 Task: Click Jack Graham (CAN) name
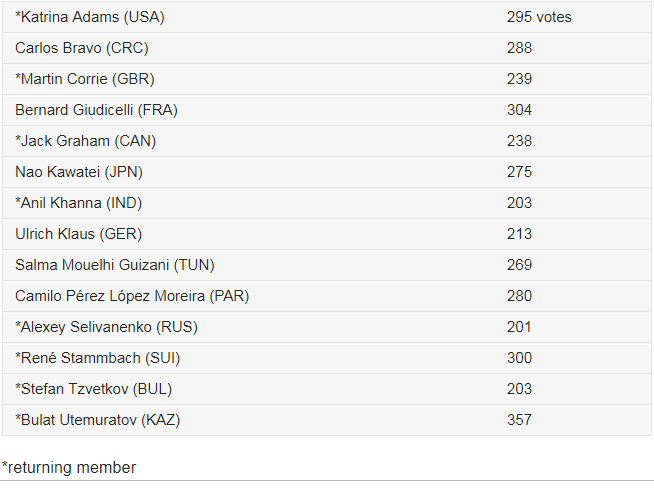(x=85, y=141)
